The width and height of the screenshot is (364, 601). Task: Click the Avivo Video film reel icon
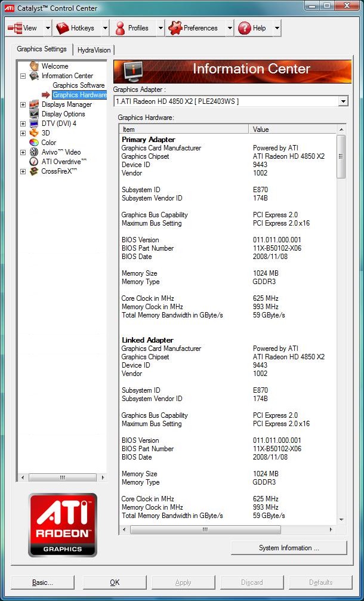[x=34, y=152]
